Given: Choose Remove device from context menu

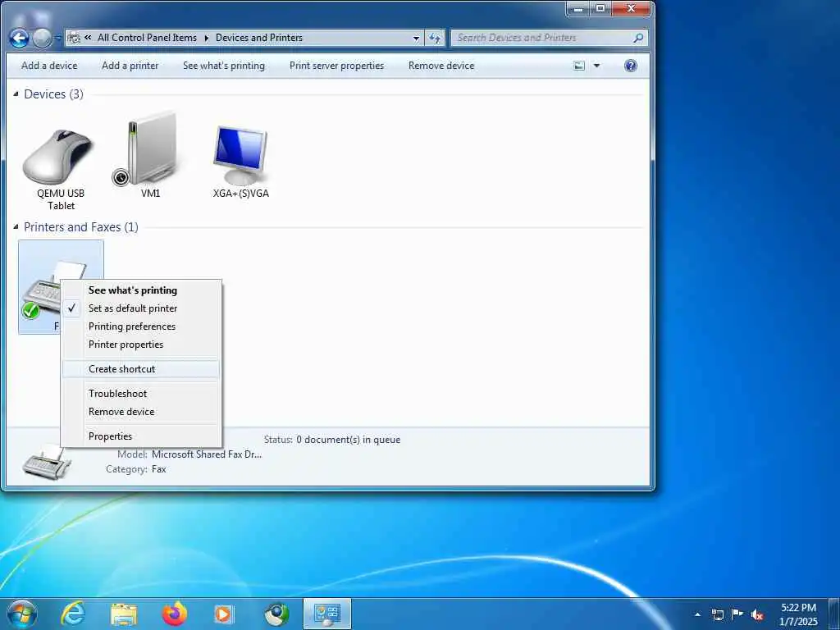Looking at the screenshot, I should [140, 412].
